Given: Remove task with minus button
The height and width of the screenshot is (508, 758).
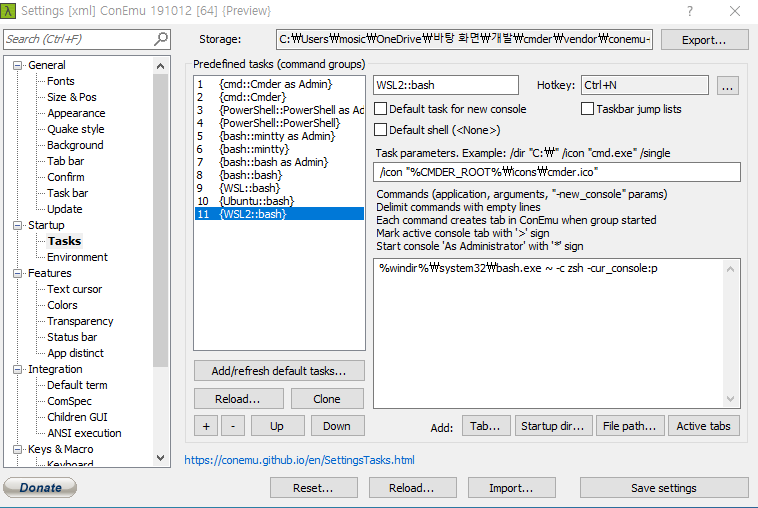Looking at the screenshot, I should tap(233, 426).
